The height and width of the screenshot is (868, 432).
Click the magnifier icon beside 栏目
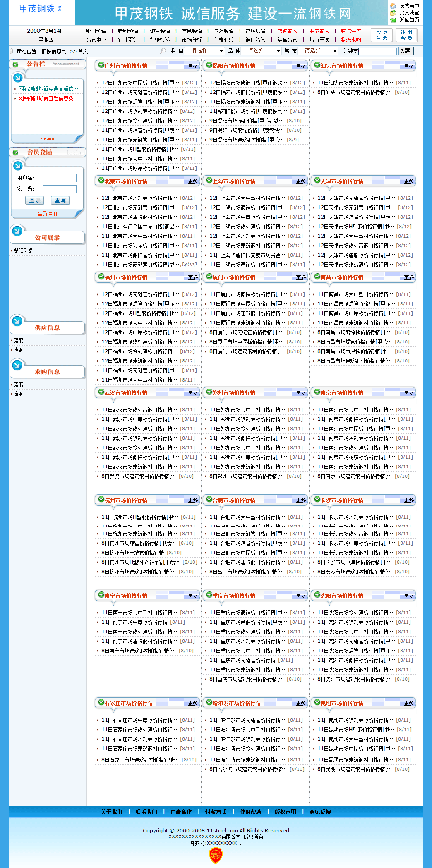click(x=163, y=51)
